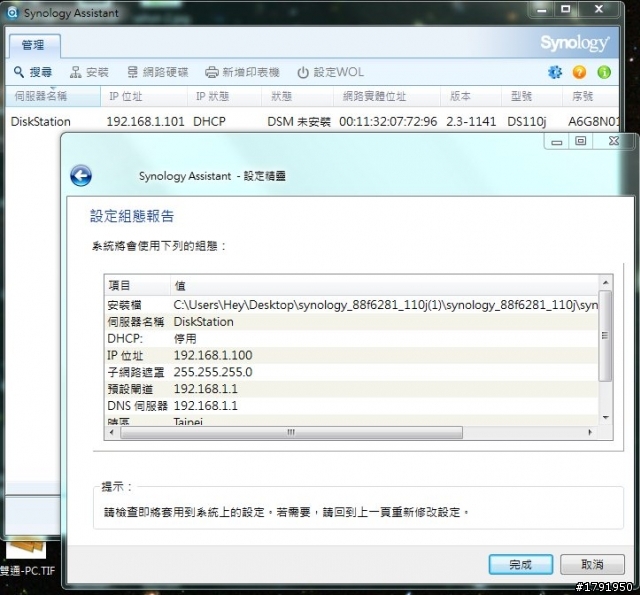Click IP address 192.168.1.101 cell
The width and height of the screenshot is (640, 595).
(x=145, y=122)
